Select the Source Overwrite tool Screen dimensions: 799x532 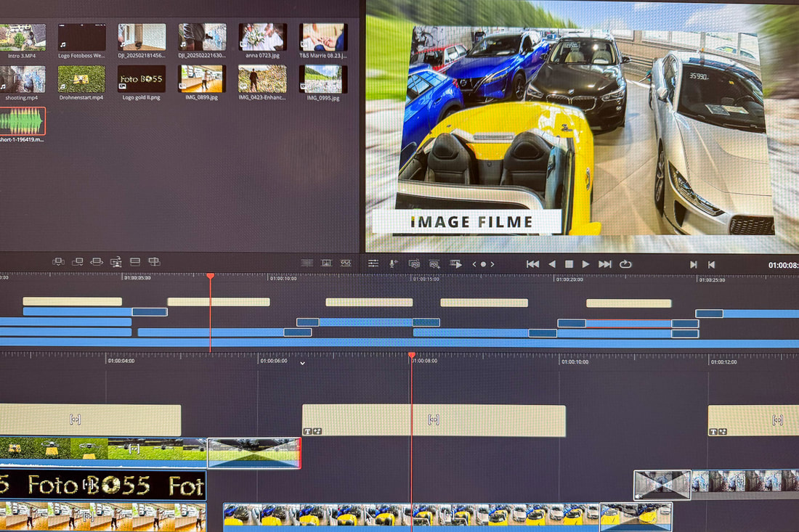pyautogui.click(x=154, y=262)
